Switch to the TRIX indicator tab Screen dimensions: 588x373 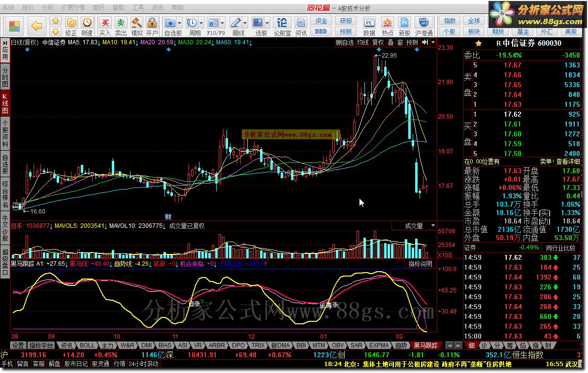(258, 345)
